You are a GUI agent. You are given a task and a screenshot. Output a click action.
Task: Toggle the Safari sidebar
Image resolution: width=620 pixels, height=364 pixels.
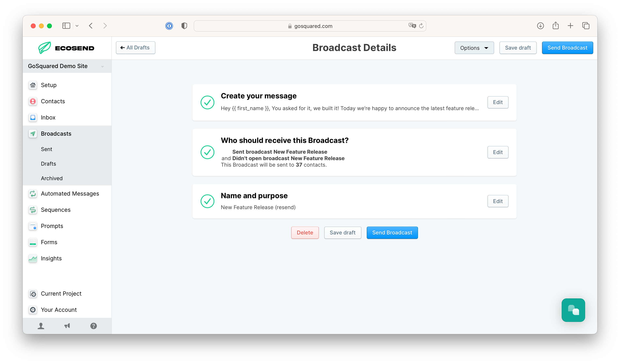point(66,26)
